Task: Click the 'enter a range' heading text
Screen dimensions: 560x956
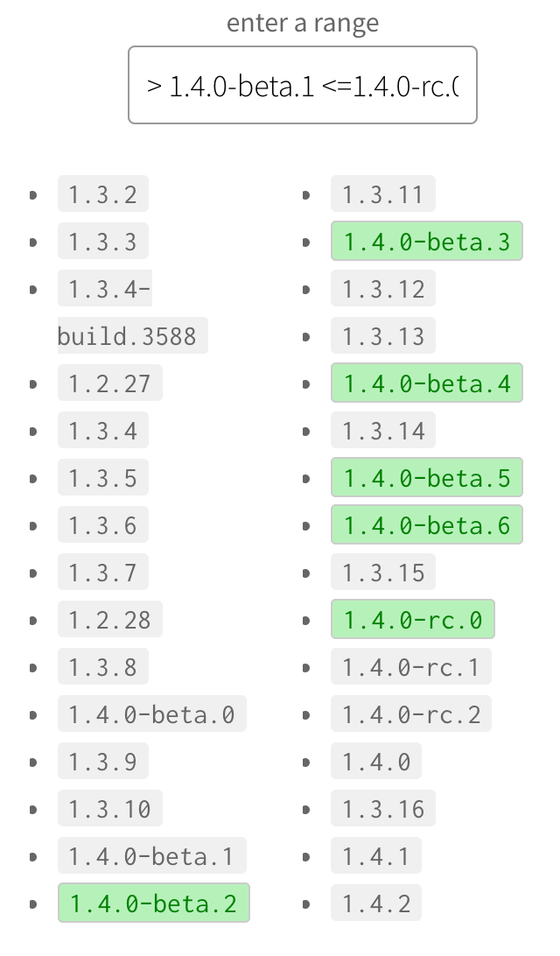Action: pos(302,23)
